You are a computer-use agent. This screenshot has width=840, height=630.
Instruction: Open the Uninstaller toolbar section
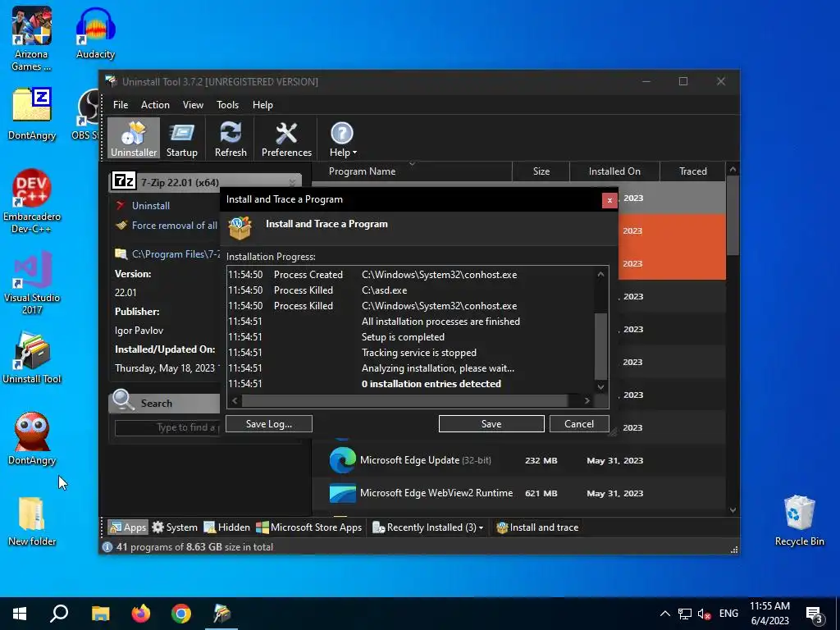(x=134, y=139)
